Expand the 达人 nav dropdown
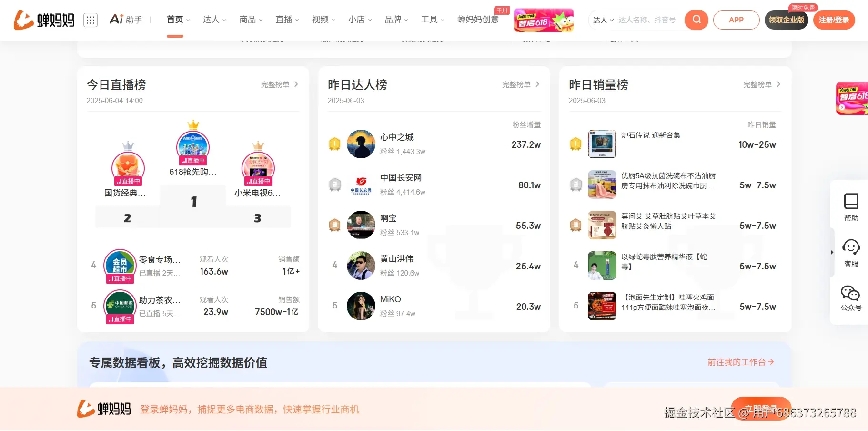Viewport: 868px width, 431px height. coord(214,20)
